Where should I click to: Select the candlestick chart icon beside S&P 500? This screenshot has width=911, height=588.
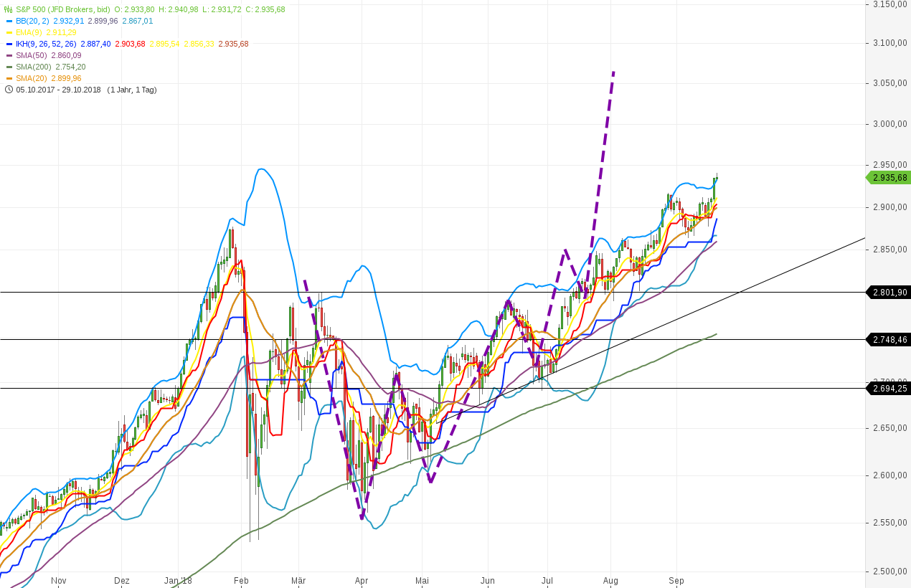pyautogui.click(x=8, y=9)
